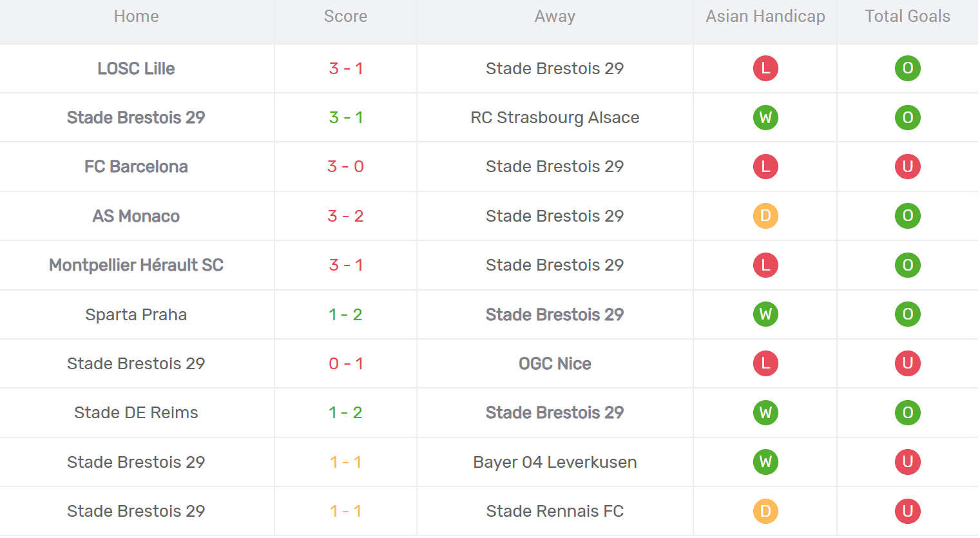Image resolution: width=980 pixels, height=538 pixels.
Task: Open the 3 - 2 score for AS Monaco match
Action: [345, 216]
